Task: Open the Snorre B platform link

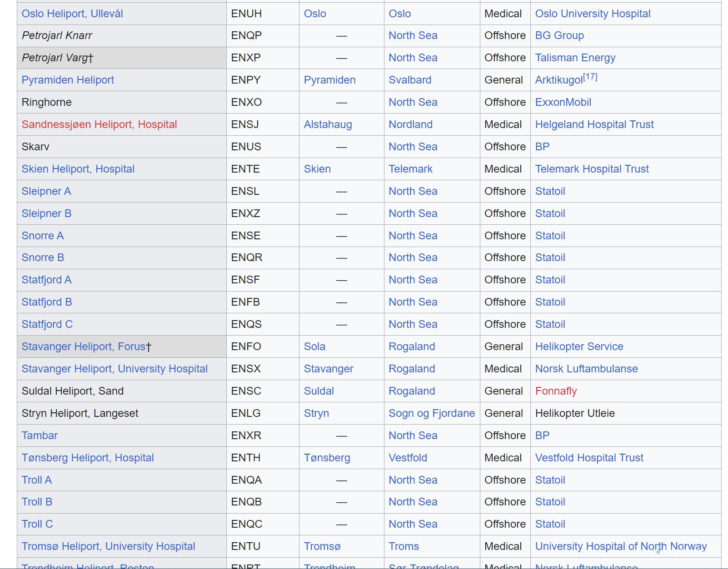Action: tap(43, 257)
